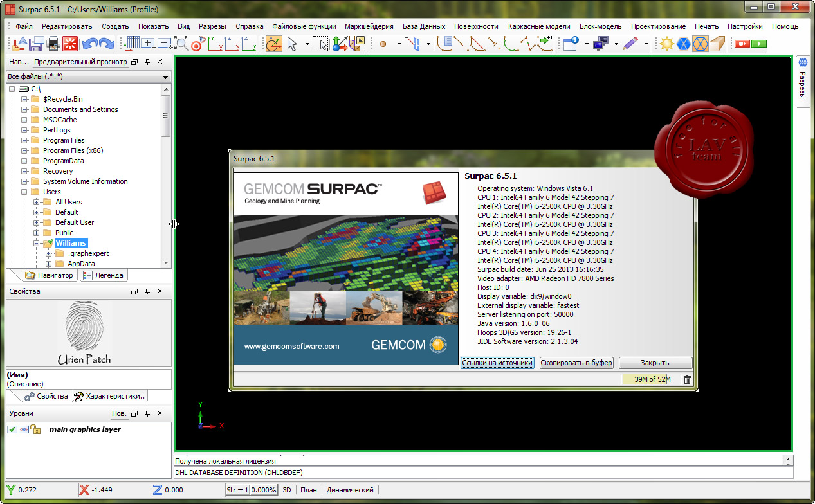
Task: Click the Ссылки на источники button
Action: click(x=498, y=363)
